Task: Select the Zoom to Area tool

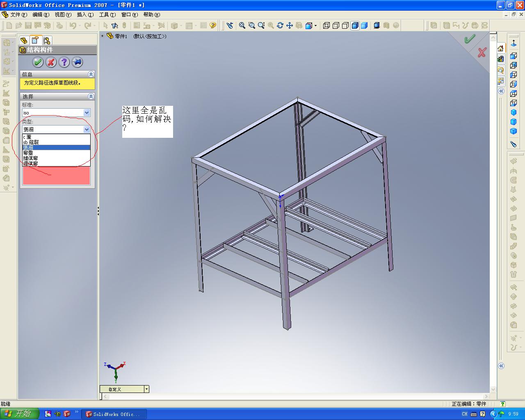Action: point(251,25)
